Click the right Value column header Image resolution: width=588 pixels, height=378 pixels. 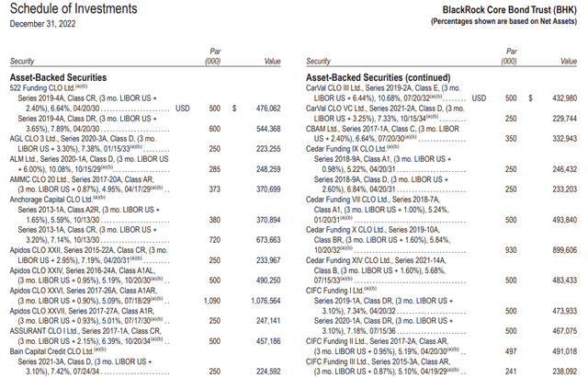click(x=569, y=62)
